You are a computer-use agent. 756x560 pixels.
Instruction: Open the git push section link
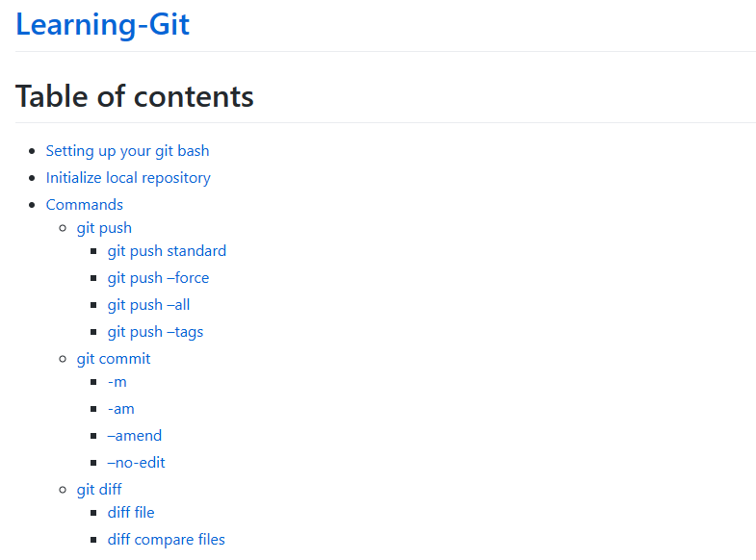(x=104, y=228)
